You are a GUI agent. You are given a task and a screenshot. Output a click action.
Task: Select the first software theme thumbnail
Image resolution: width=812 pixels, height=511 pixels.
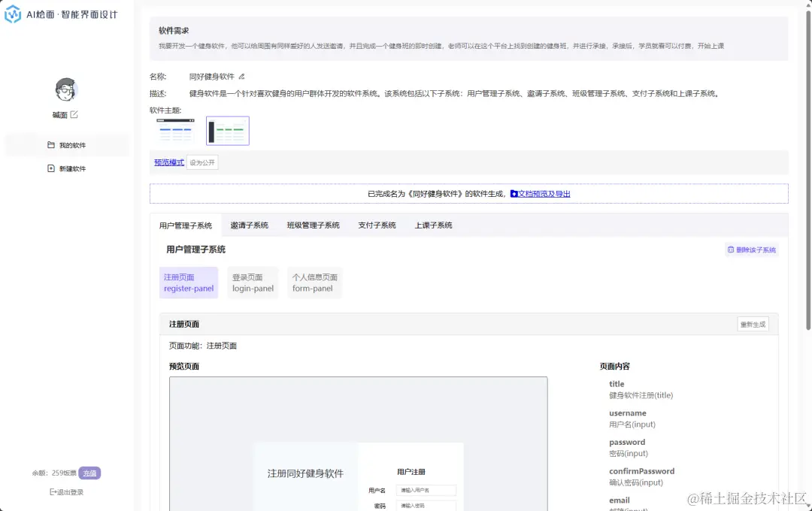point(175,131)
